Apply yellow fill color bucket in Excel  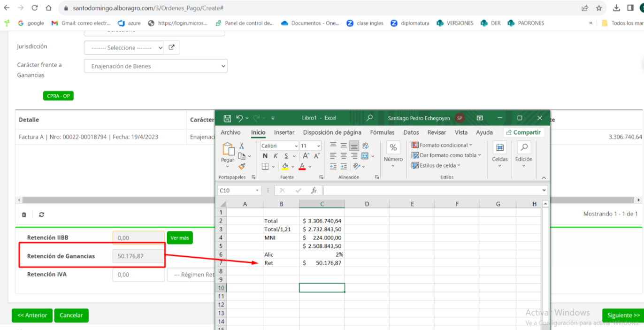click(x=285, y=167)
